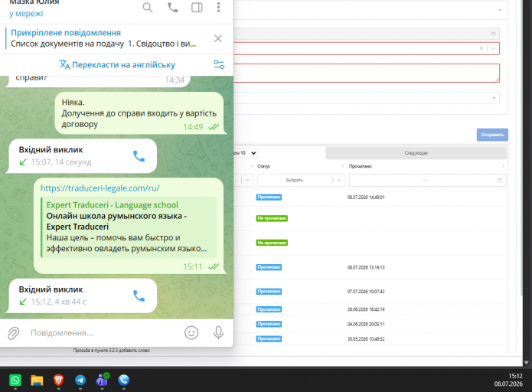
Task: Search in the Telegram chat
Action: (148, 8)
